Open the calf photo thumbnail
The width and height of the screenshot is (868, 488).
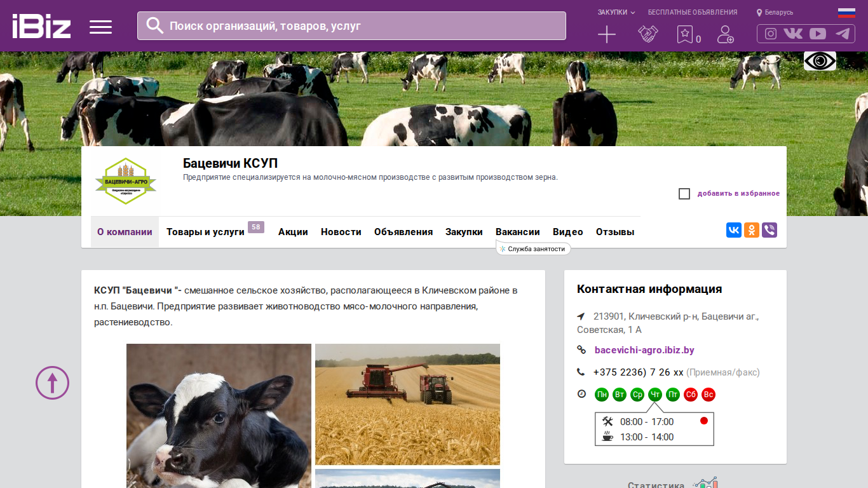pyautogui.click(x=219, y=416)
